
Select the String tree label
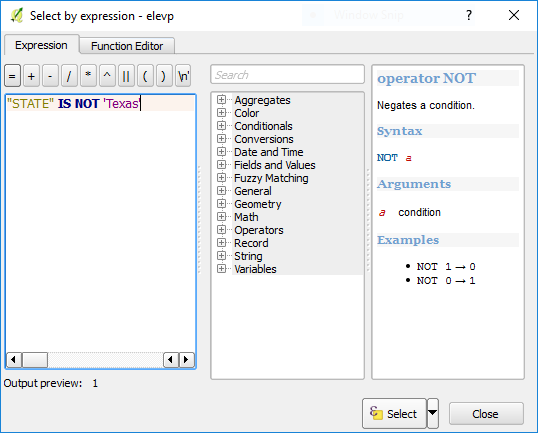pos(248,256)
